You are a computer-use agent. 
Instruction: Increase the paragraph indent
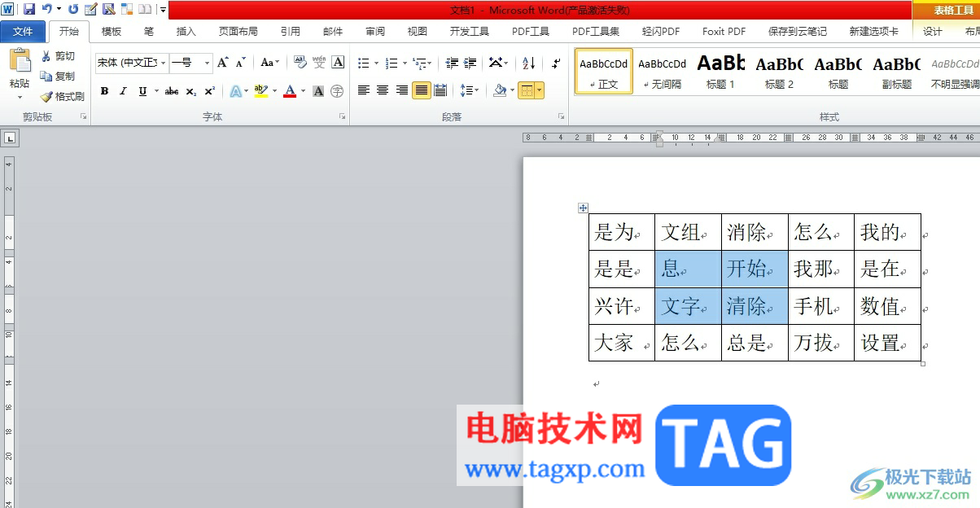click(470, 63)
